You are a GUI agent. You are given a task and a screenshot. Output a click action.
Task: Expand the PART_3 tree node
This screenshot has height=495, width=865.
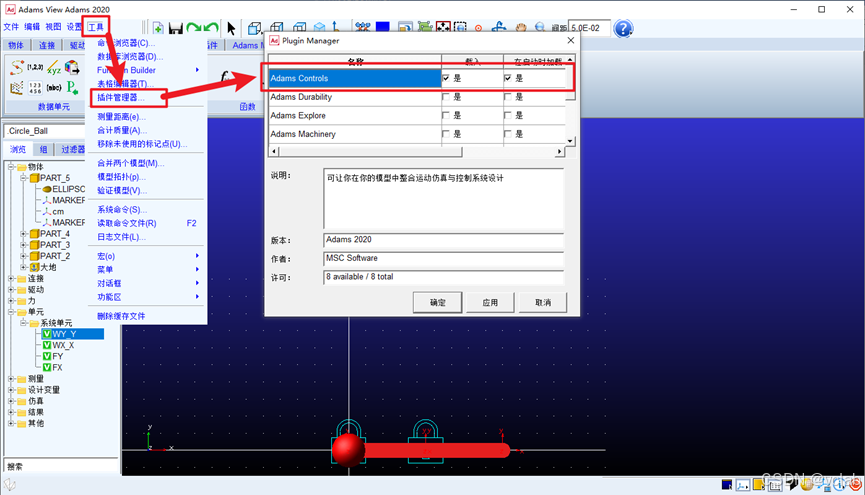23,244
